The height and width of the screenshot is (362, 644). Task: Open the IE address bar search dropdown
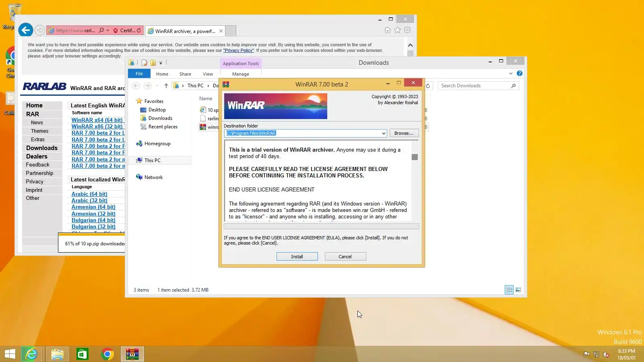108,31
